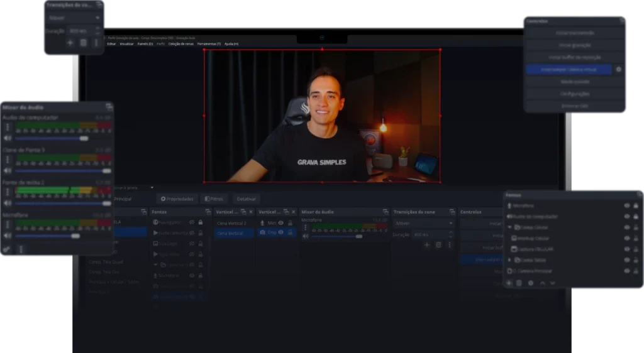Move source down in floating Fontes panel
The image size is (644, 353).
pyautogui.click(x=552, y=283)
